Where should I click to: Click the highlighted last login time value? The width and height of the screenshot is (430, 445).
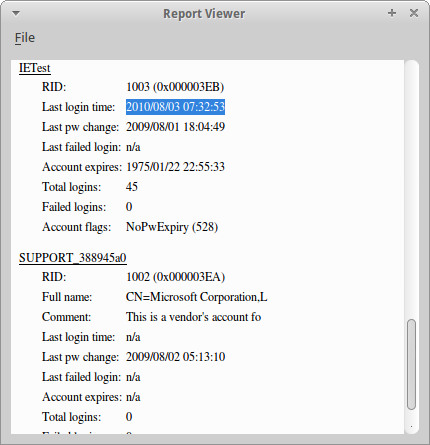pos(175,107)
